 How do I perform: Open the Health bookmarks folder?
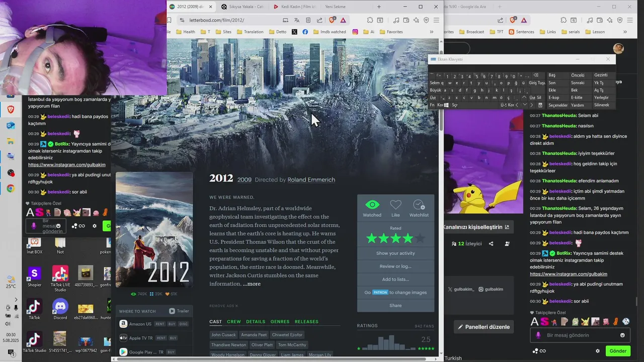(185, 32)
